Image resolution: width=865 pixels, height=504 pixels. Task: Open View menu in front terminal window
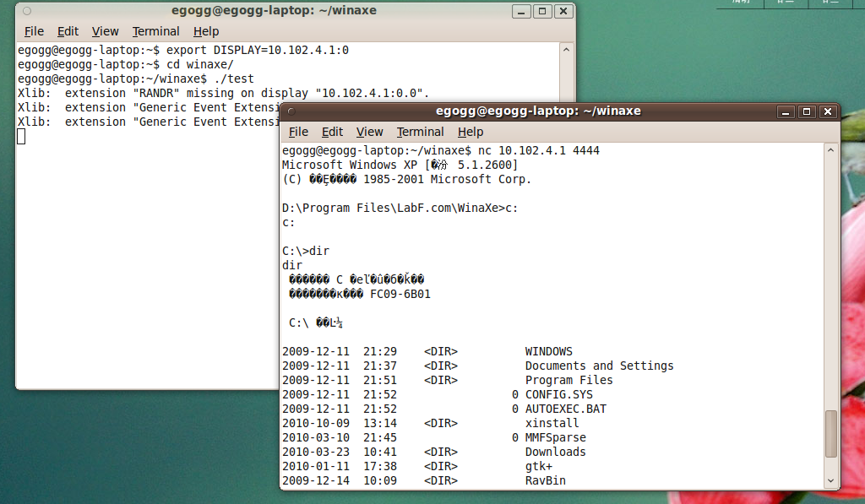[x=369, y=132]
